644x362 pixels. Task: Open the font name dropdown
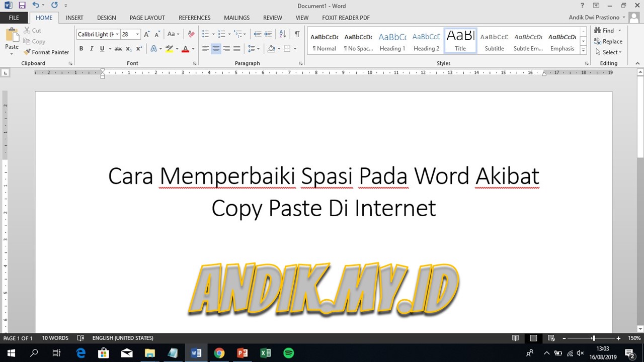[117, 34]
